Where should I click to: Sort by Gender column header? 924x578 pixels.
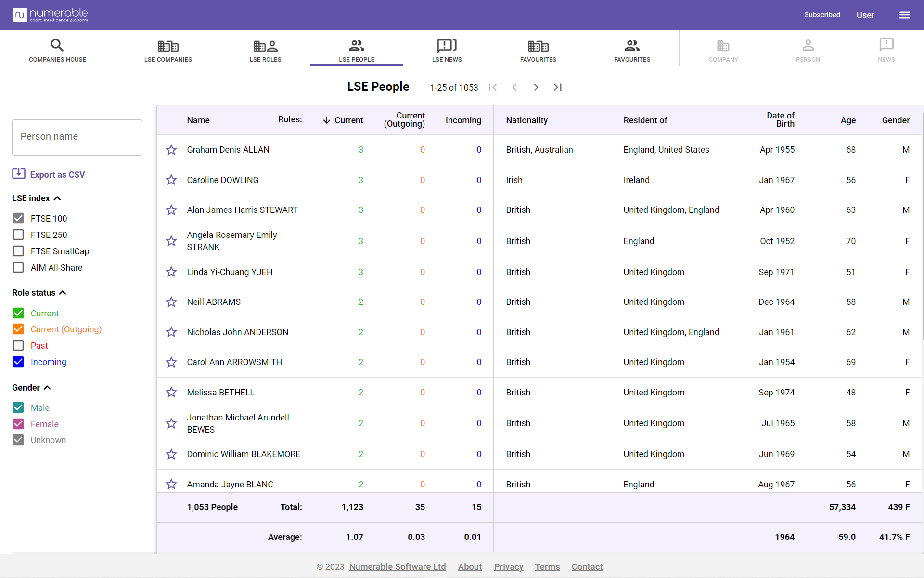tap(896, 120)
